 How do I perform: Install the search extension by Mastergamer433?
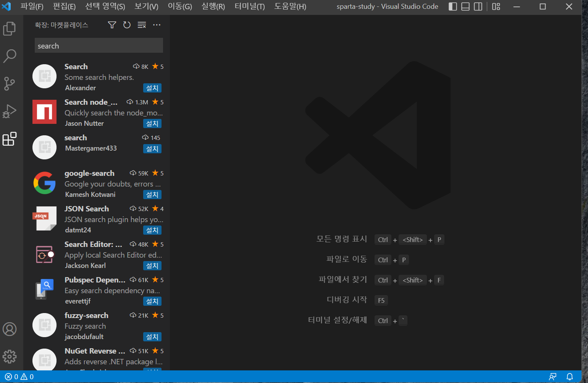tap(152, 149)
